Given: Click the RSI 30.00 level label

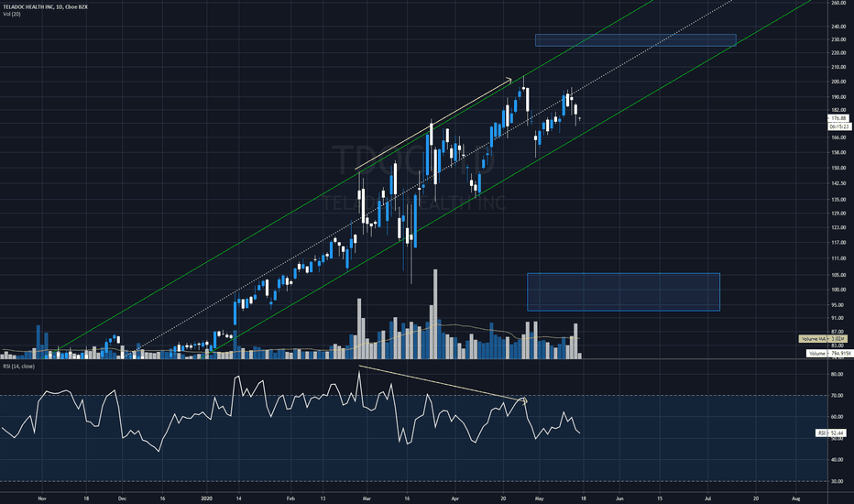Looking at the screenshot, I should click(838, 481).
